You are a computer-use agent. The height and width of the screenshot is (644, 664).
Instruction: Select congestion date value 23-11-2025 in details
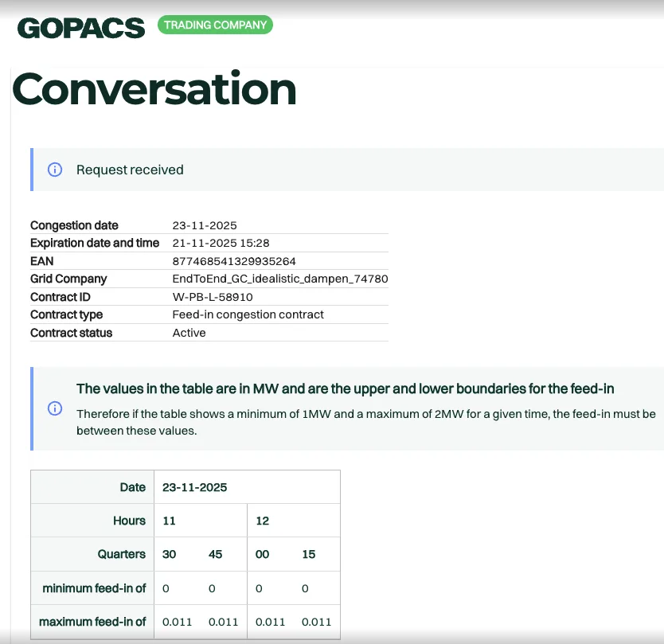pos(205,225)
